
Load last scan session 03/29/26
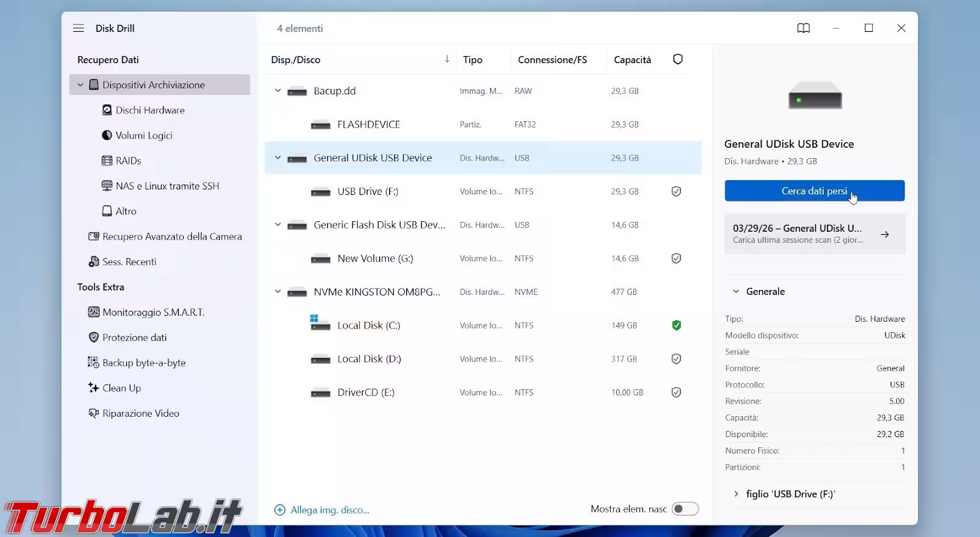[815, 234]
